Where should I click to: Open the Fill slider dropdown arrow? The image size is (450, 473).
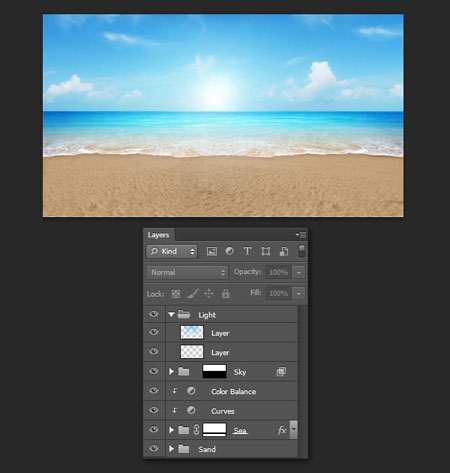299,293
